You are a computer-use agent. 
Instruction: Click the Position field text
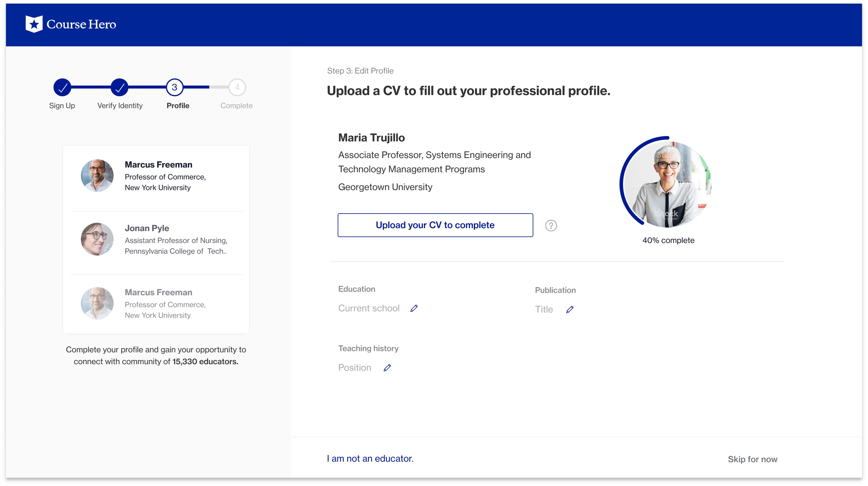coord(354,367)
